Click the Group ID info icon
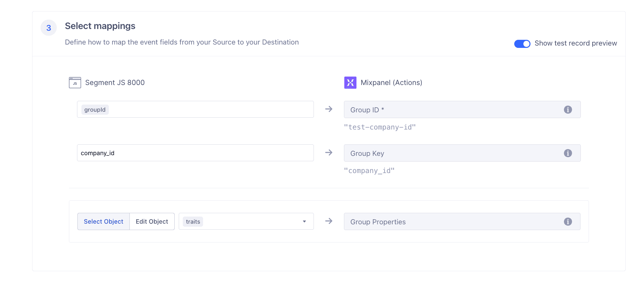This screenshot has width=644, height=282. coord(568,110)
